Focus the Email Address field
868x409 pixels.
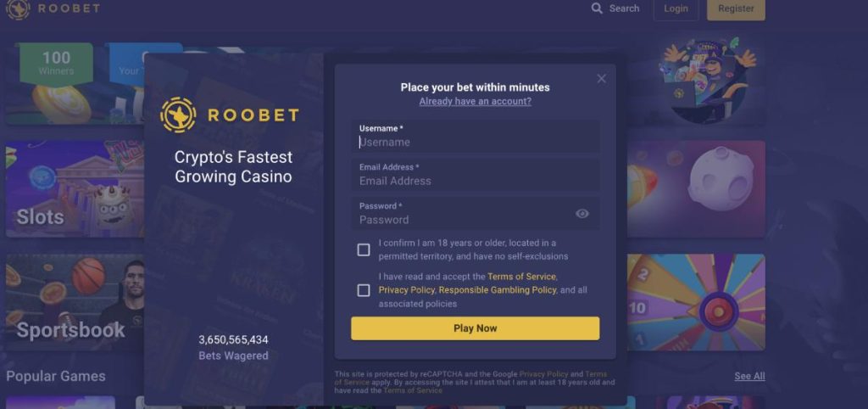coord(475,175)
